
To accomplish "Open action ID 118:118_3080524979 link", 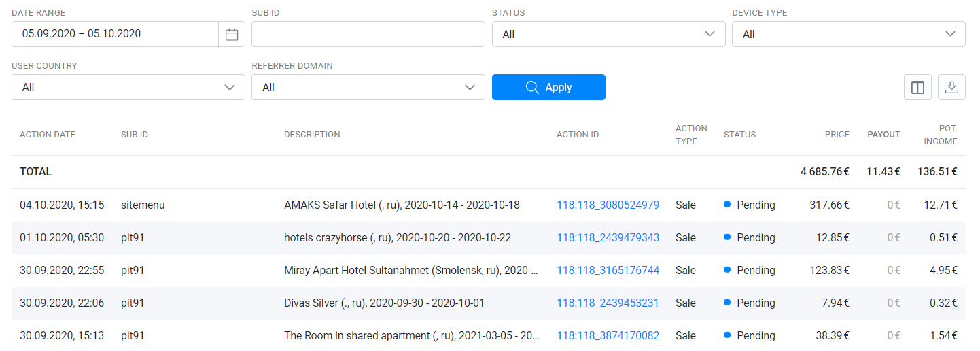I will (x=608, y=205).
